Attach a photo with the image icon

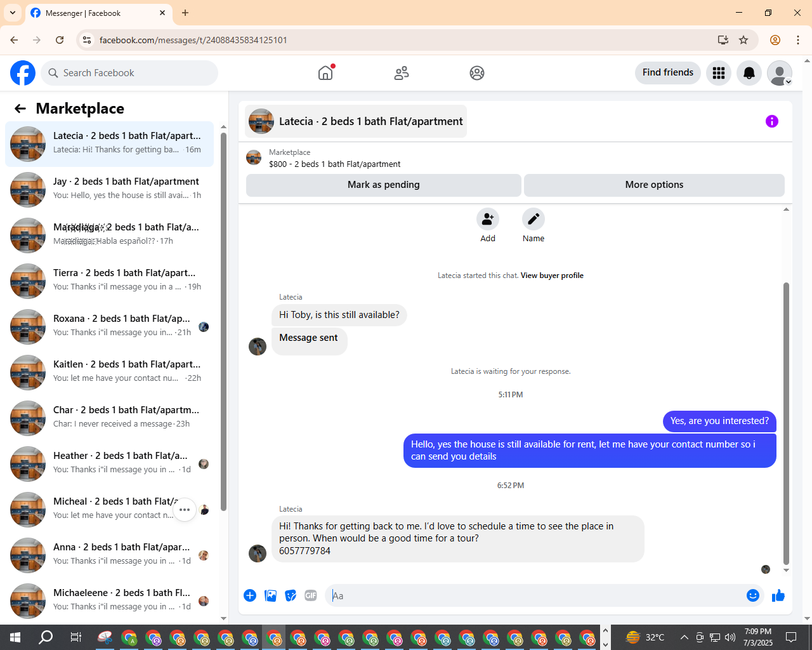(270, 595)
